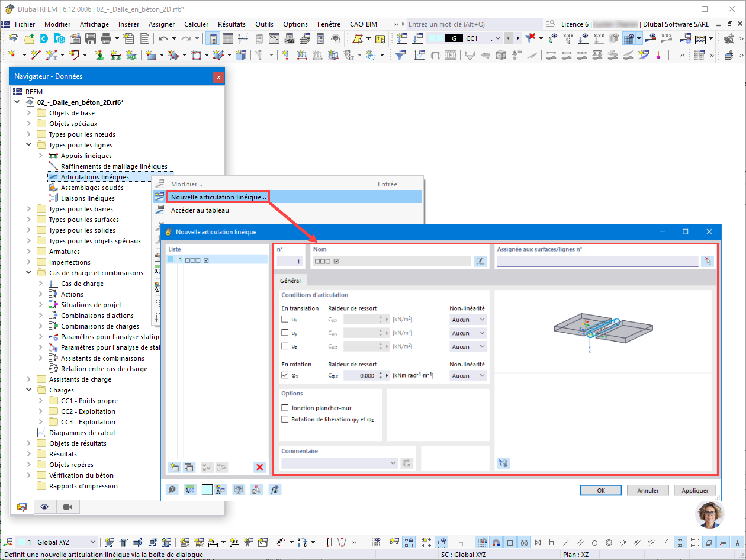This screenshot has width=746, height=560.
Task: Open the Commentaire combo box
Action: coord(340,463)
